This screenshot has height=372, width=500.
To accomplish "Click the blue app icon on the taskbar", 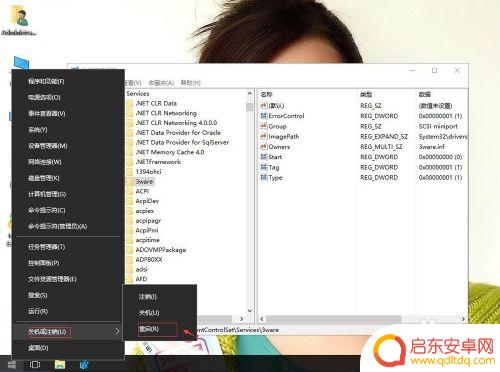I will 84,364.
